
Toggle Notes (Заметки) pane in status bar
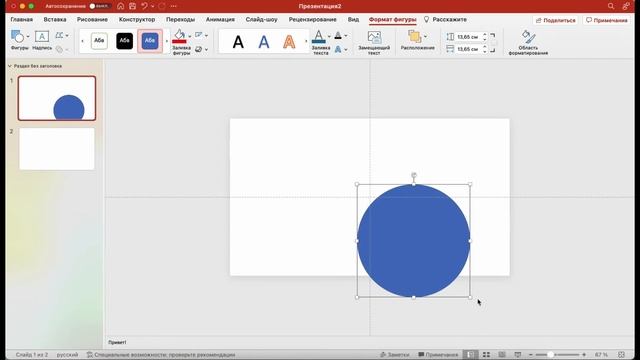click(x=394, y=354)
